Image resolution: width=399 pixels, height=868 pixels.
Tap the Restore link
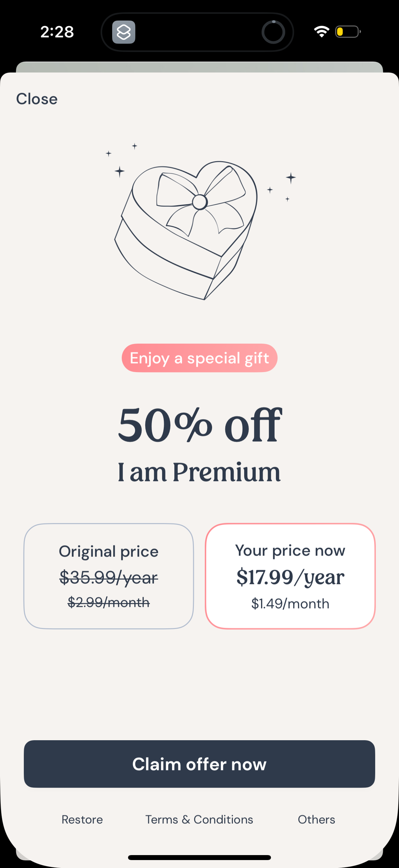coord(82,819)
